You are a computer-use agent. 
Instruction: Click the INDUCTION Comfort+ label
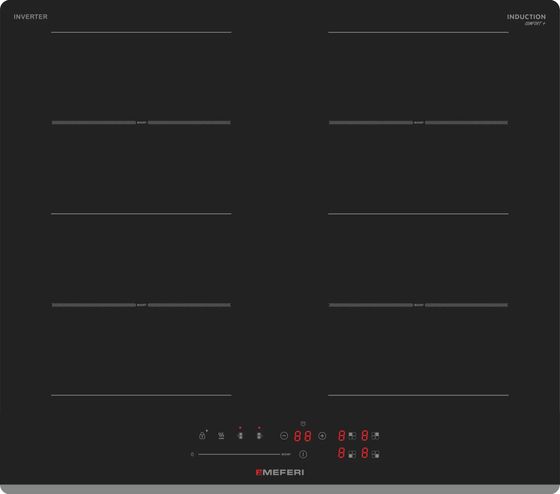pos(526,19)
